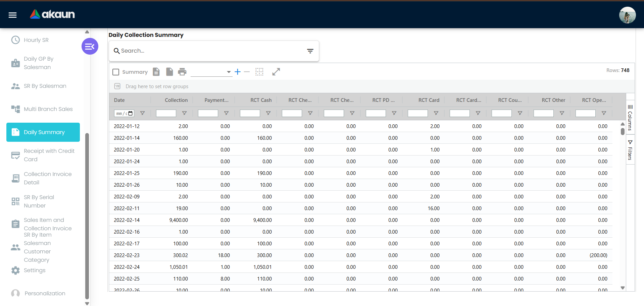Collapse the sidebar with the purple button
The width and height of the screenshot is (644, 306).
90,46
